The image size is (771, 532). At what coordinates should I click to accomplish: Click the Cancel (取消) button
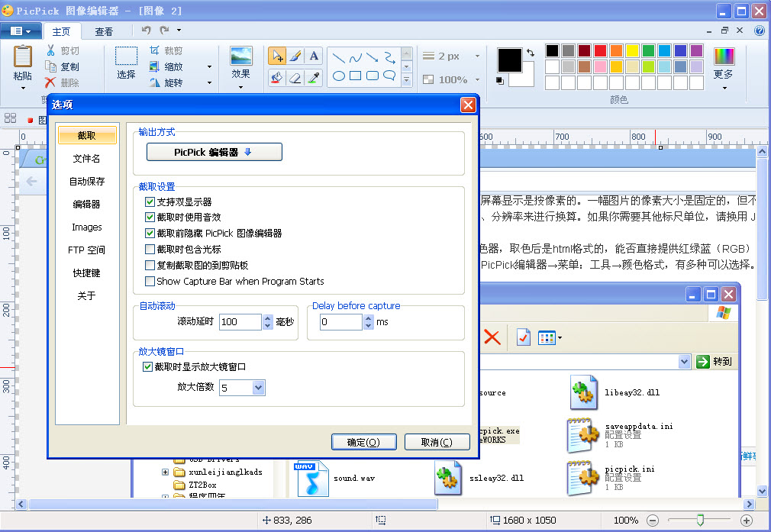pyautogui.click(x=437, y=442)
